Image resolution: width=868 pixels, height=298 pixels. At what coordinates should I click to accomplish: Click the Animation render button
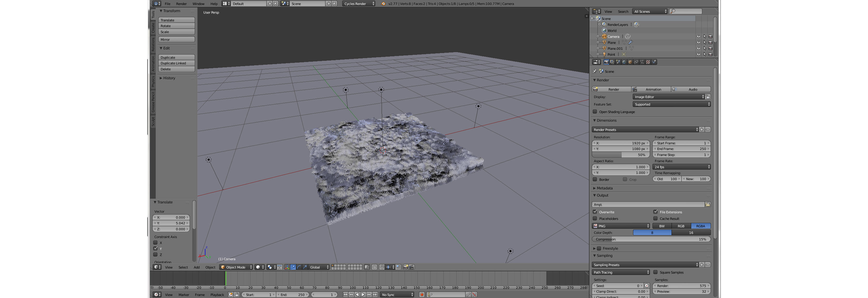pos(651,89)
